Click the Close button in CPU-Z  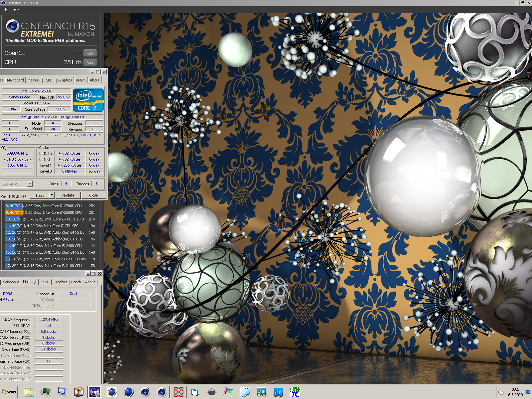coord(93,196)
